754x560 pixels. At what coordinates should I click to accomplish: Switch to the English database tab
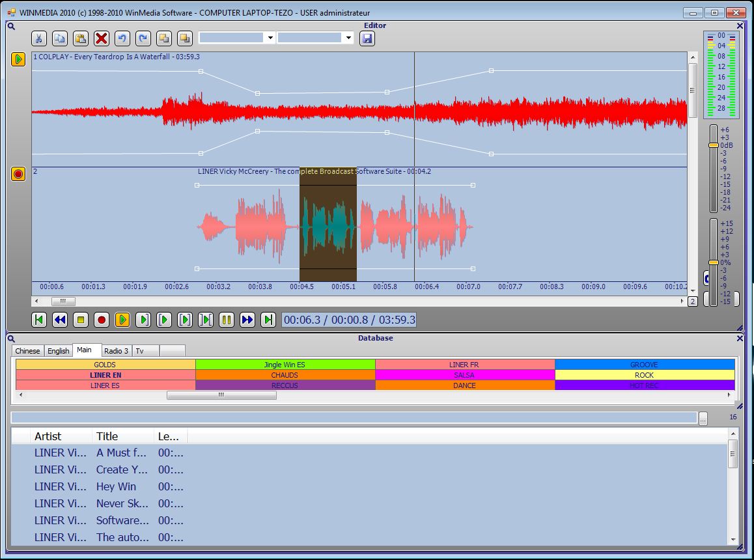point(59,351)
